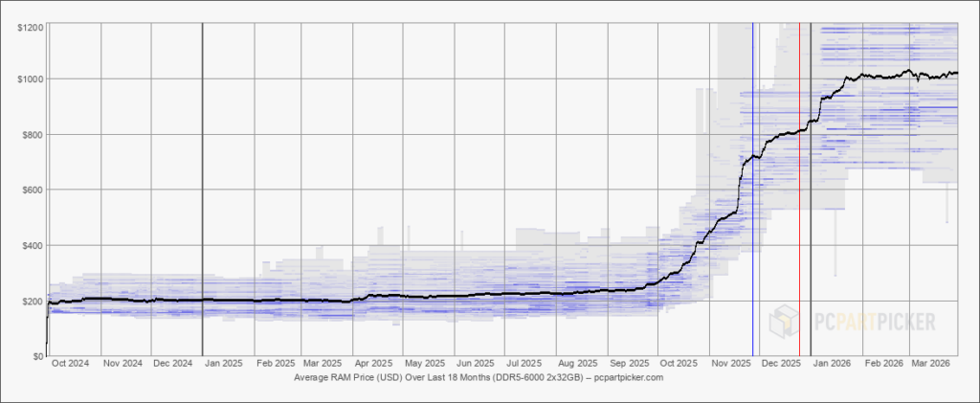This screenshot has width=980, height=403.
Task: Click the $1000 y-axis label
Action: [x=31, y=78]
